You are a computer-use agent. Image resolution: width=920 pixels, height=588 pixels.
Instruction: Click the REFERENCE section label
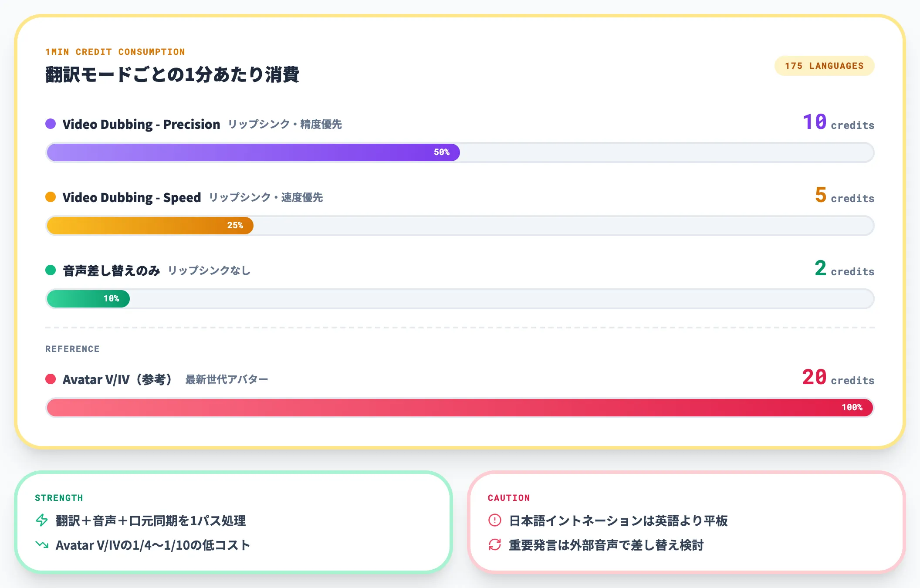pos(72,349)
